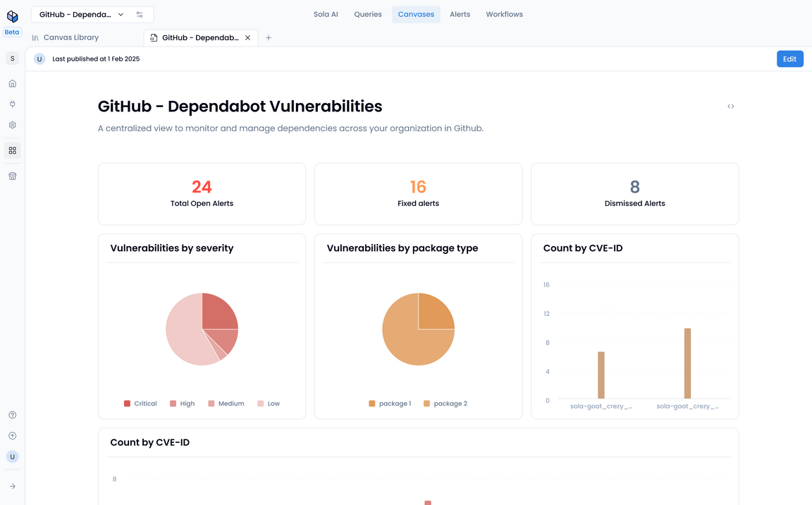Click publisher U avatar near Last published

coord(39,59)
